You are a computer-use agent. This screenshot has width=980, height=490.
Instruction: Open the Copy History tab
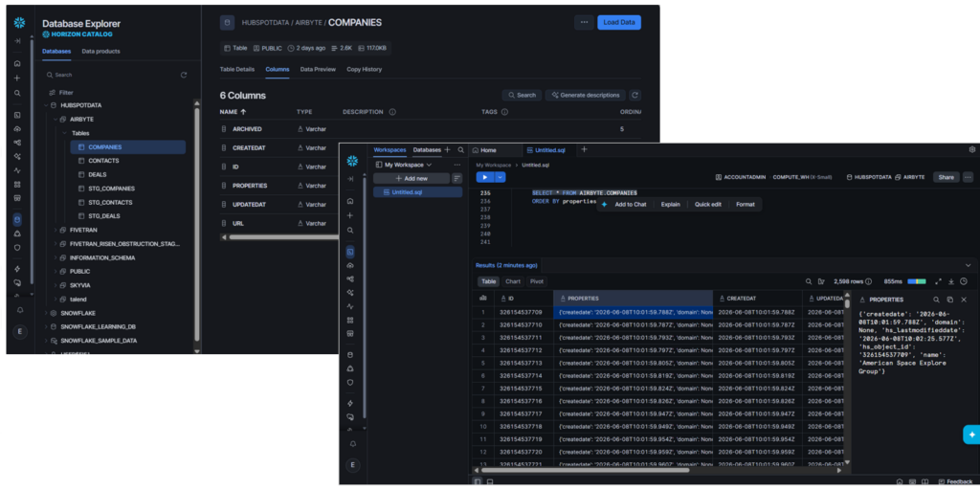365,69
